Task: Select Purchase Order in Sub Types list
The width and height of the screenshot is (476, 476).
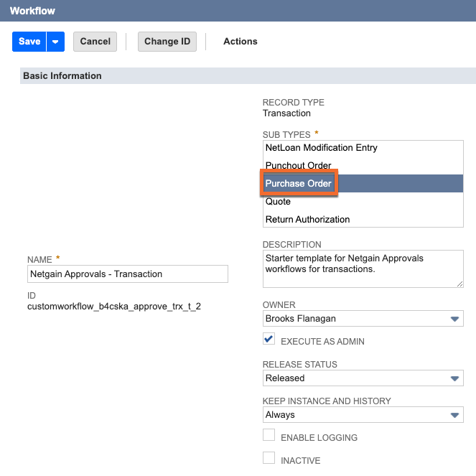Action: pyautogui.click(x=299, y=184)
